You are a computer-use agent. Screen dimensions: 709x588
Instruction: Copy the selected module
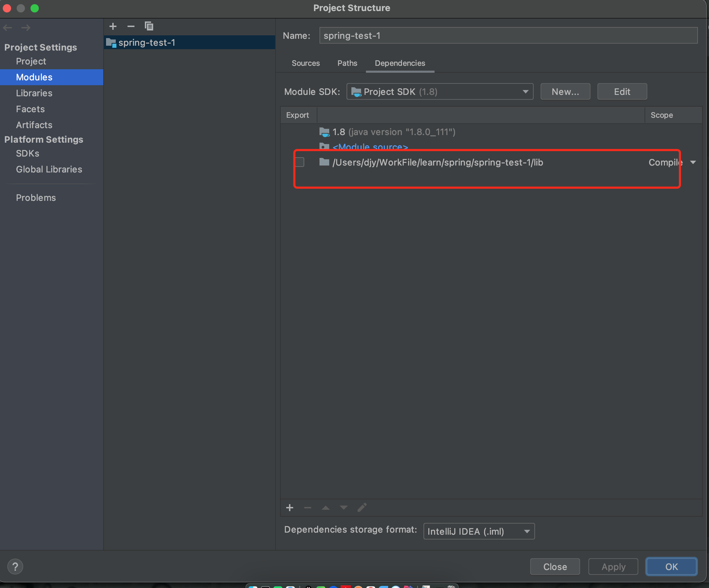click(x=149, y=26)
